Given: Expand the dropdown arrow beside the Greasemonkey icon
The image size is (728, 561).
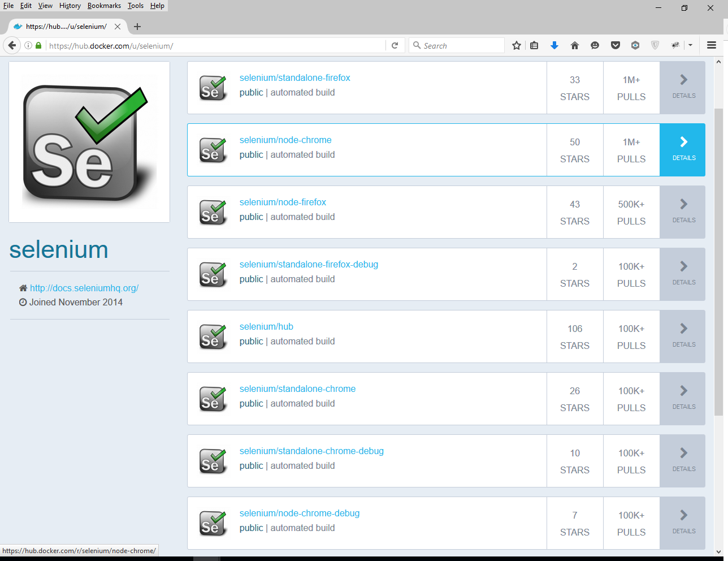Looking at the screenshot, I should coord(690,45).
